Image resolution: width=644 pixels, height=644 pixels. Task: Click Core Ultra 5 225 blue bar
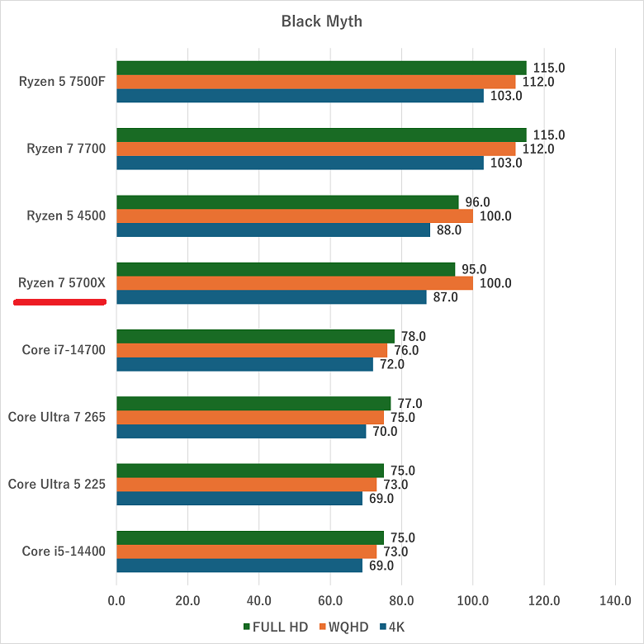[239, 498]
